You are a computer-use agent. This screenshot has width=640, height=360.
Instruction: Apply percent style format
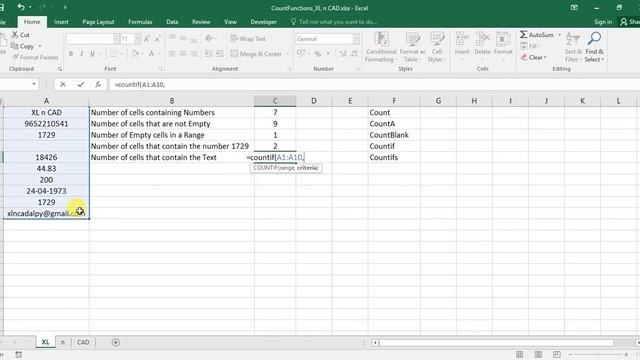318,53
